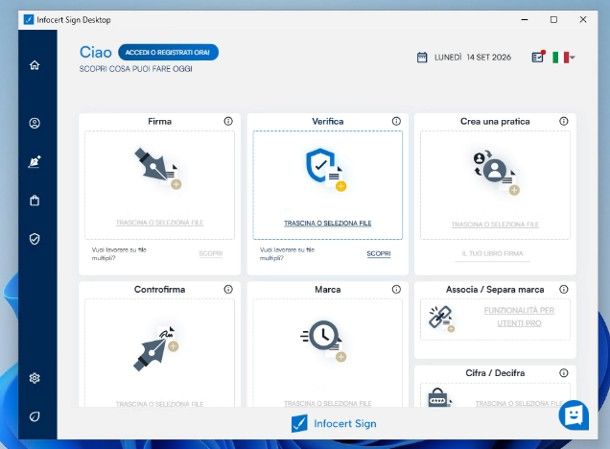
Task: Click the blue shield Verifica icon
Action: 326,170
